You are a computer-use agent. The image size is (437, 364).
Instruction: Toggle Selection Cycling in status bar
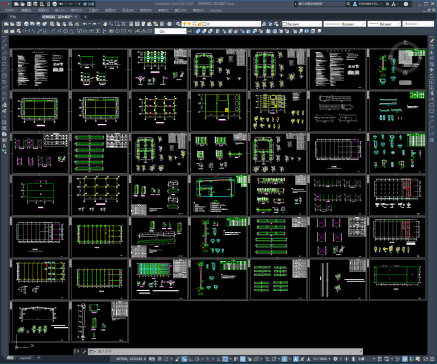coord(249,359)
